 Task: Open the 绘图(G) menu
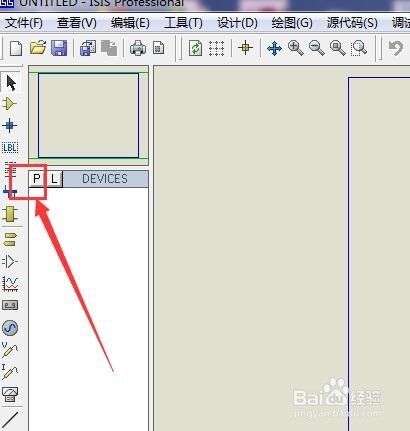[292, 23]
